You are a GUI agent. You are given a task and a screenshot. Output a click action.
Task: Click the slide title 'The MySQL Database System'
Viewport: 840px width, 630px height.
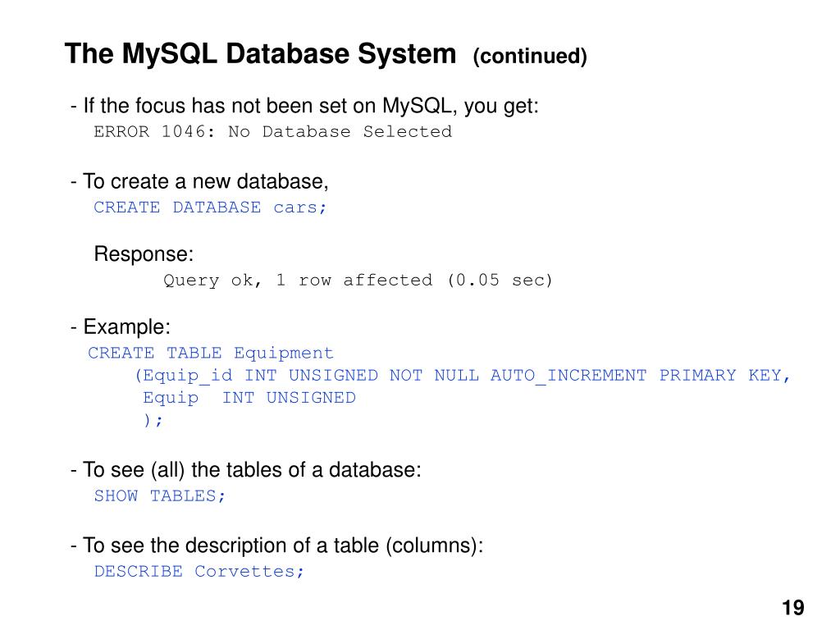click(260, 55)
